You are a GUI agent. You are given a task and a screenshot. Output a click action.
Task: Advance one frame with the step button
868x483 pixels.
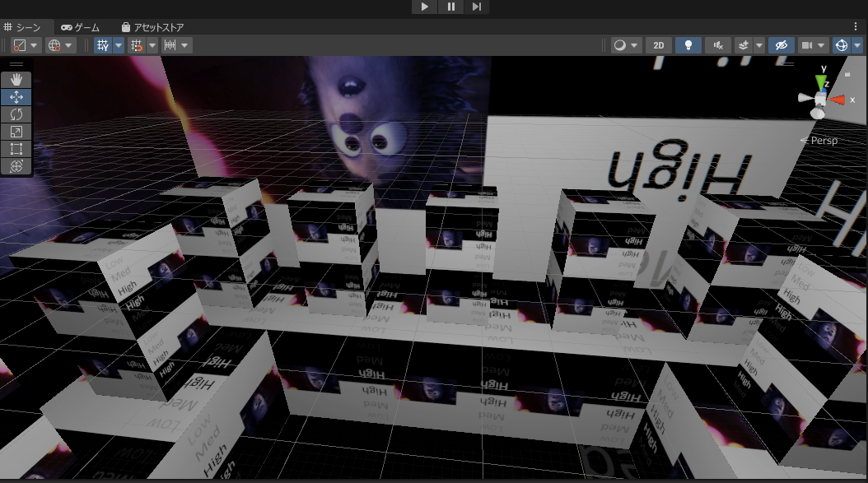[476, 7]
